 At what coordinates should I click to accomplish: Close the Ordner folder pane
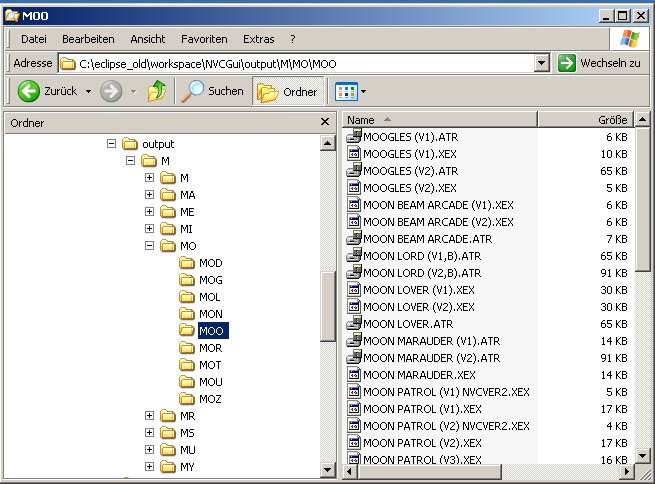[325, 122]
